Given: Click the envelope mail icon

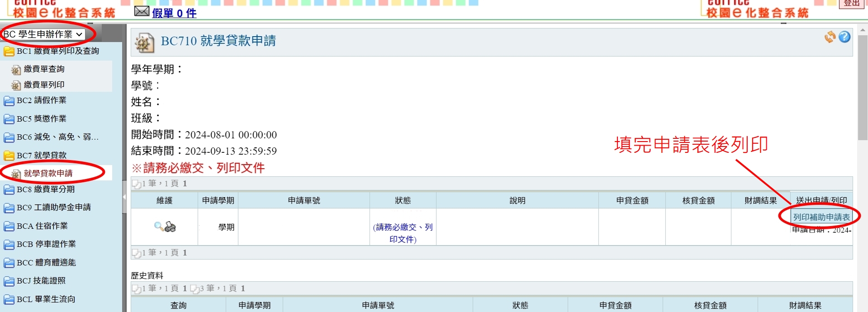Looking at the screenshot, I should [142, 11].
